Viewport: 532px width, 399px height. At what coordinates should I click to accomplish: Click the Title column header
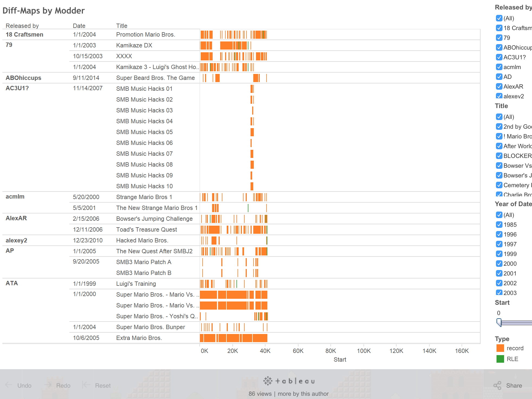click(122, 26)
